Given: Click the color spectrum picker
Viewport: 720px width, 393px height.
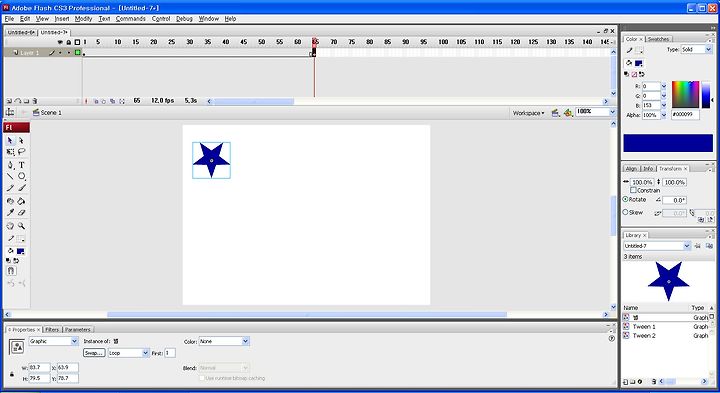Looking at the screenshot, I should pos(686,95).
